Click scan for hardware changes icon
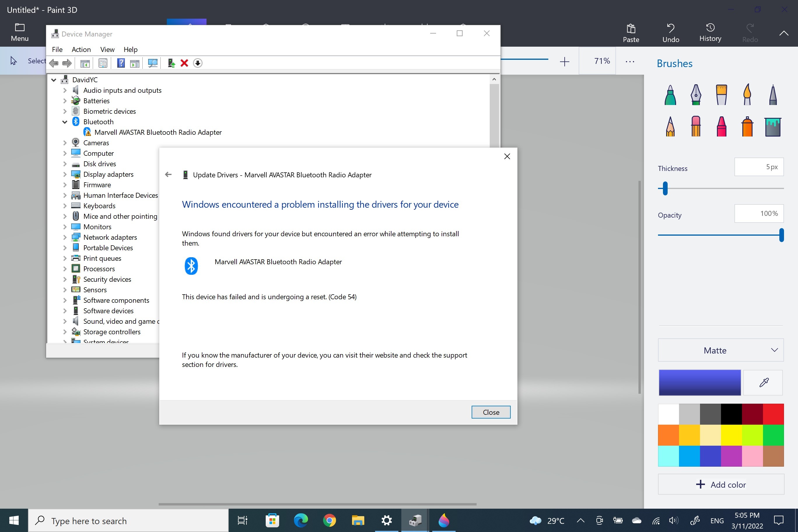Viewport: 798px width, 532px height. click(x=153, y=63)
